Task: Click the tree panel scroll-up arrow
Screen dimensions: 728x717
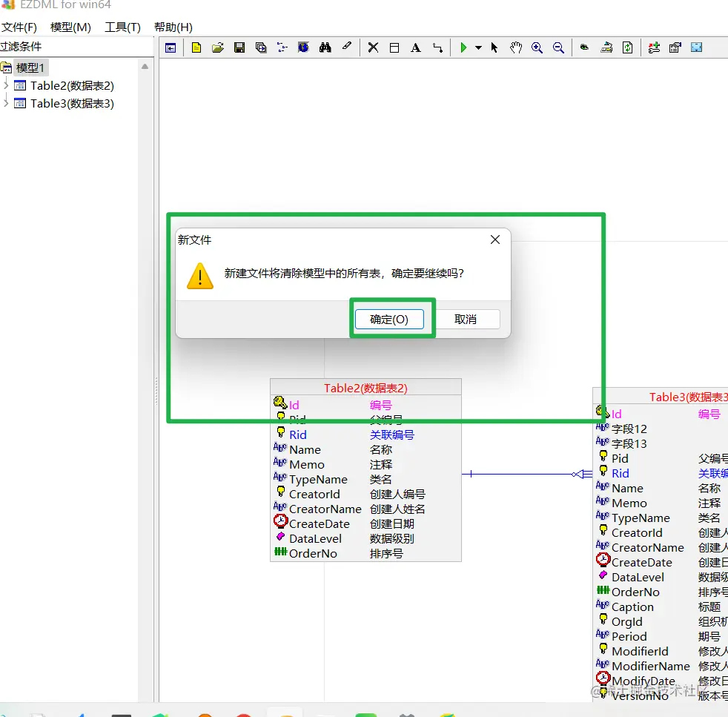Action: tap(145, 67)
